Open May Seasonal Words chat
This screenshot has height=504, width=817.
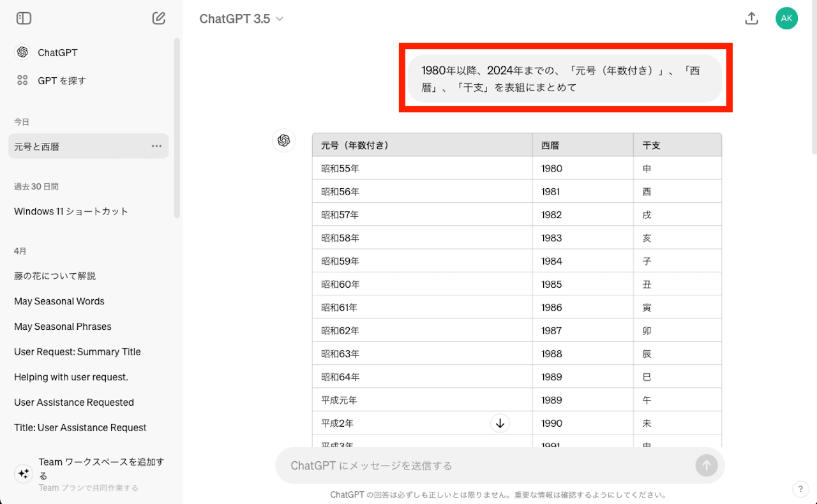pyautogui.click(x=59, y=301)
